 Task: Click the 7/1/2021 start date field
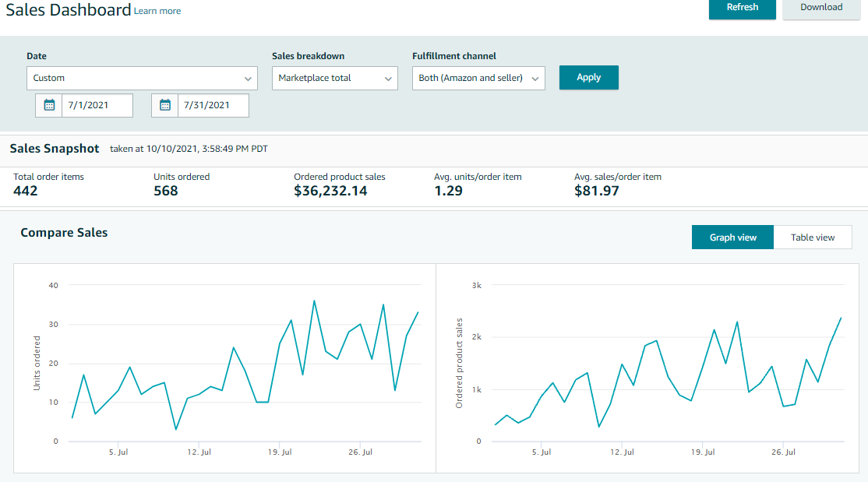click(97, 105)
